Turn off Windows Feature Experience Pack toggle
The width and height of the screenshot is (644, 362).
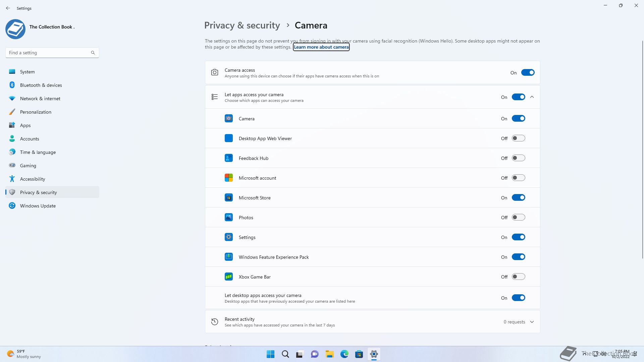coord(518,257)
